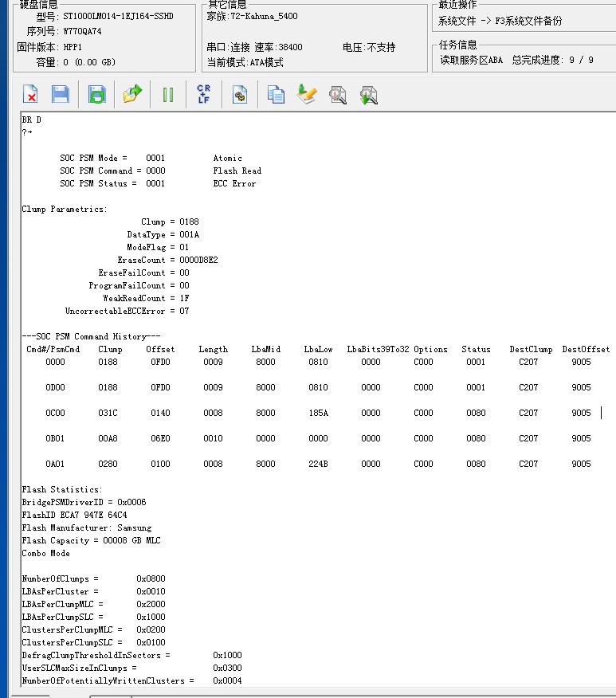Click the serial number W770QA74
616x698 pixels.
(82, 32)
